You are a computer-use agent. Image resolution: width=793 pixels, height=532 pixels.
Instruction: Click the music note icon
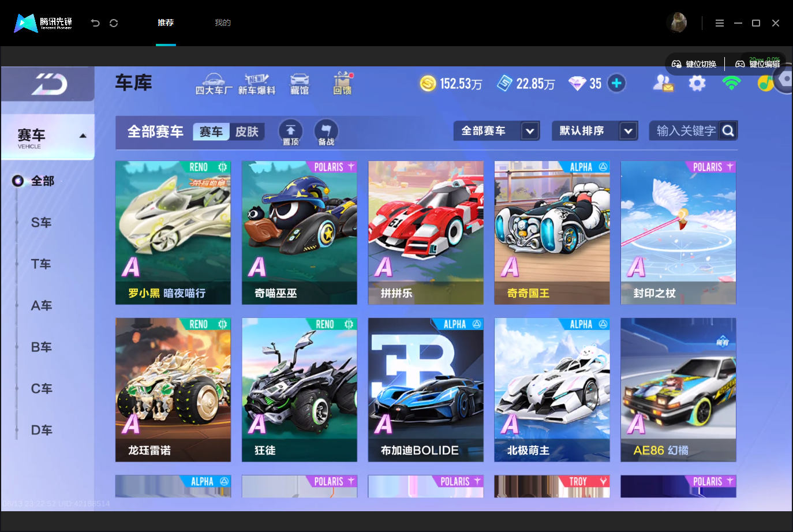[x=765, y=84]
